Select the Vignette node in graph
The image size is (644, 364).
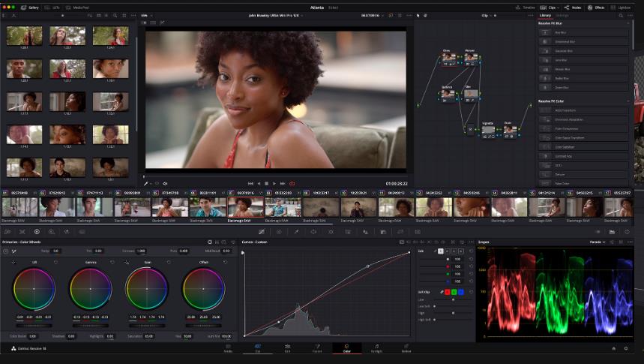(x=488, y=129)
